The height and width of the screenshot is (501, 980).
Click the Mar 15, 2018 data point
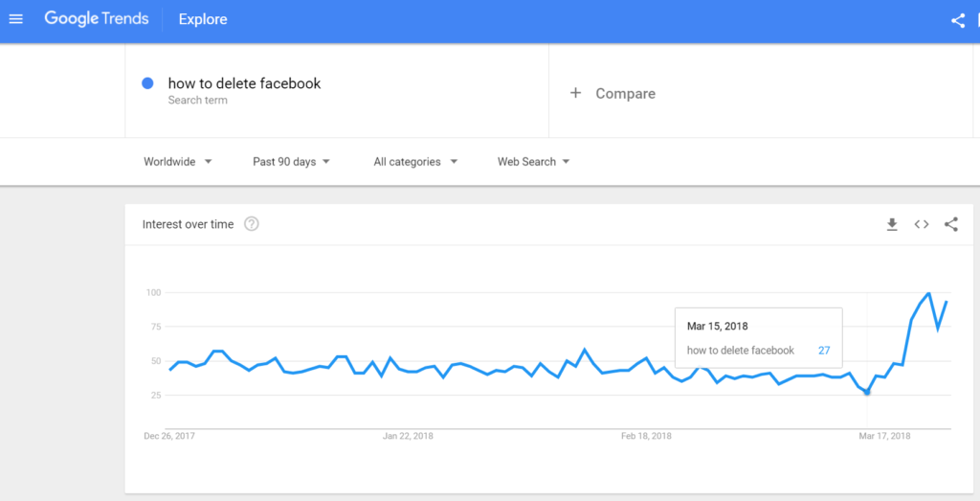[867, 392]
